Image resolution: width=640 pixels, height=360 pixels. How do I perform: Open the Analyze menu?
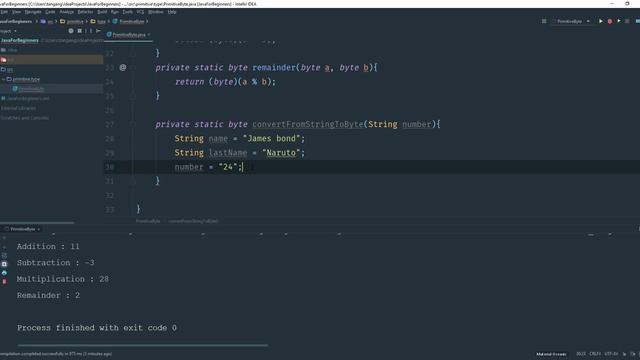click(x=67, y=12)
